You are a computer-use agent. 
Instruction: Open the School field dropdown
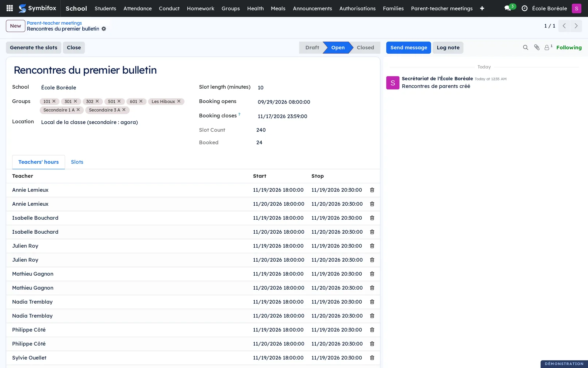pos(113,88)
